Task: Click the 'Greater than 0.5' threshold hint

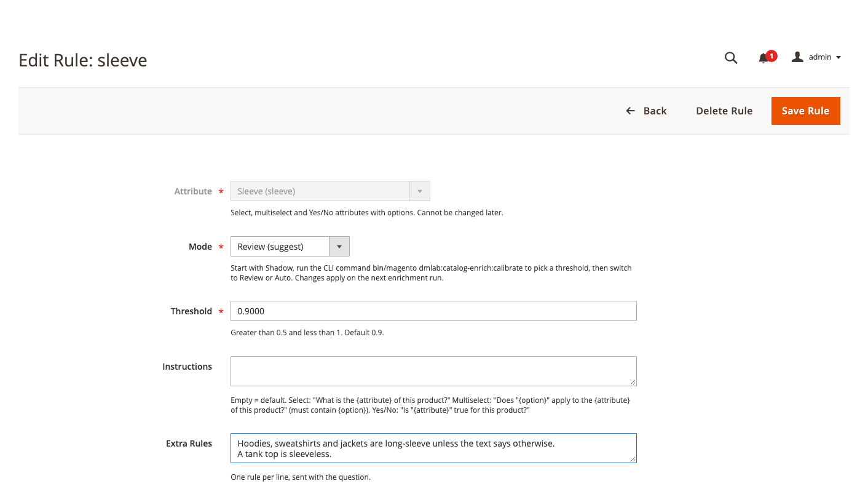Action: [x=307, y=333]
